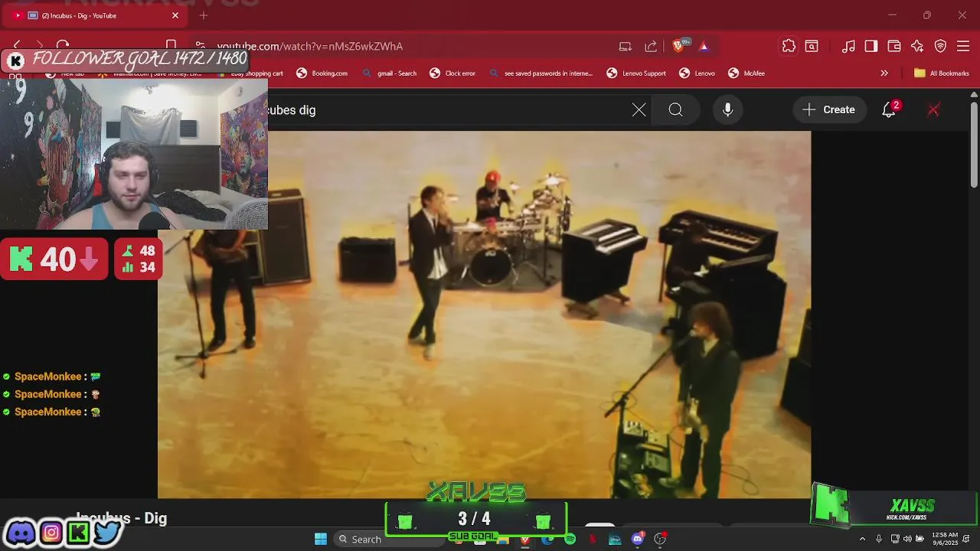Click the YouTube video player
The image size is (980, 551).
484,315
